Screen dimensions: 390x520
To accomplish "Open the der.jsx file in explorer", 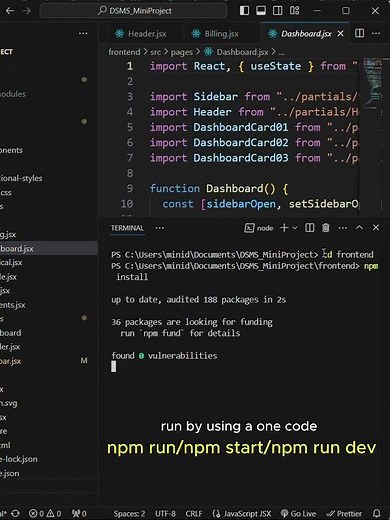I will click(49, 347).
